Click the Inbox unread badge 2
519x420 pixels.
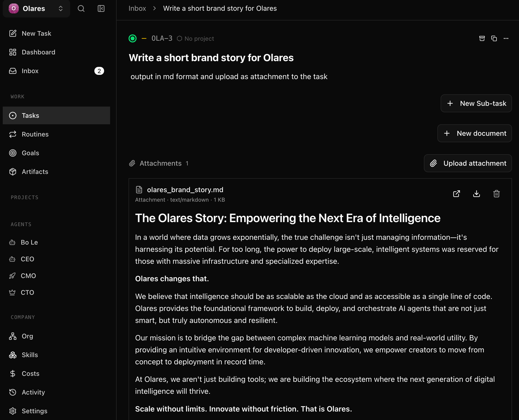click(99, 71)
